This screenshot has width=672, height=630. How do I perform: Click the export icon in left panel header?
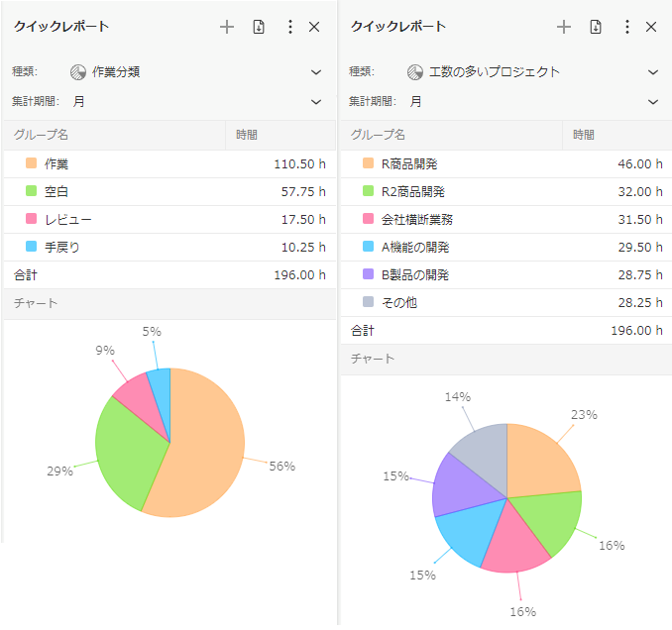tap(259, 27)
